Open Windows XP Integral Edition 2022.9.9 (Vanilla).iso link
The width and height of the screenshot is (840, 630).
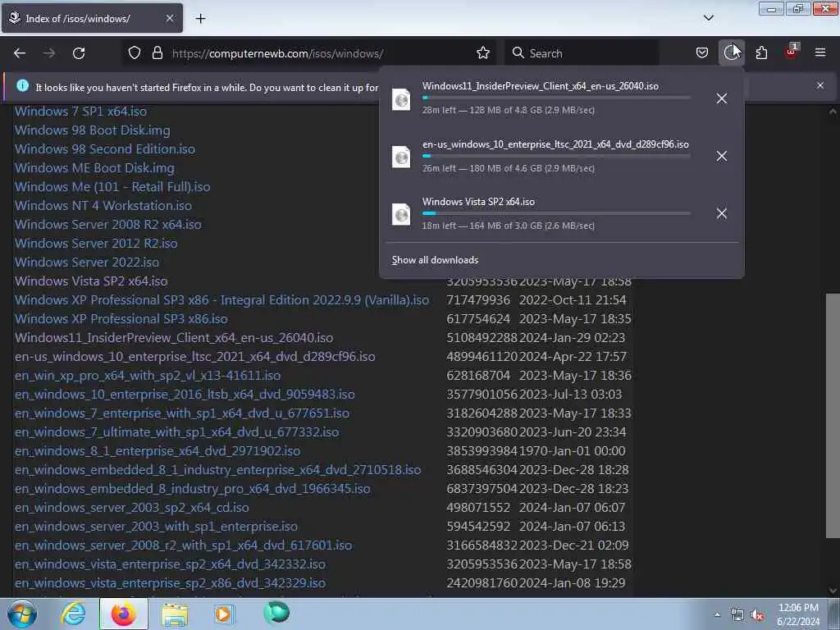[x=221, y=300]
